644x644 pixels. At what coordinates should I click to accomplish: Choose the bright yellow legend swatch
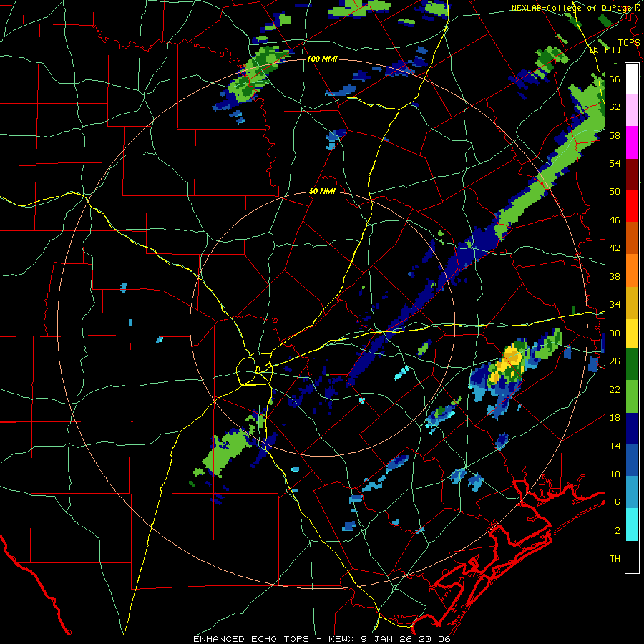pos(632,333)
